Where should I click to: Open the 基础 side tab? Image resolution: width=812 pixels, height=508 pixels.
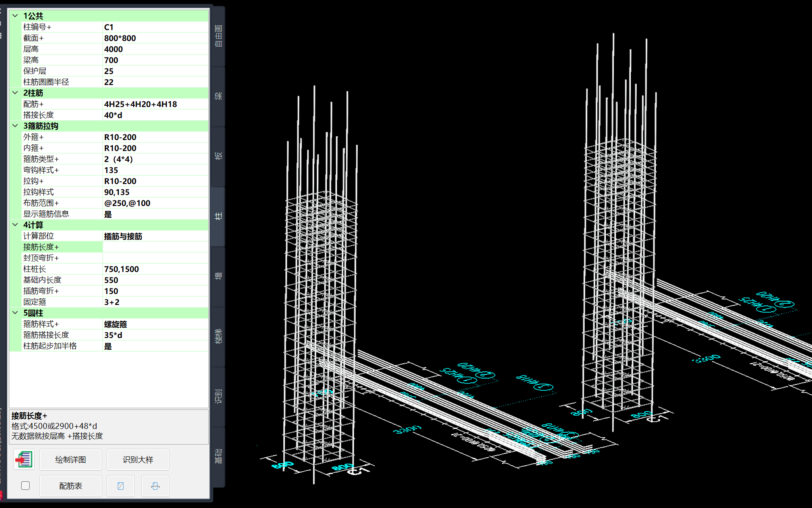[x=218, y=456]
